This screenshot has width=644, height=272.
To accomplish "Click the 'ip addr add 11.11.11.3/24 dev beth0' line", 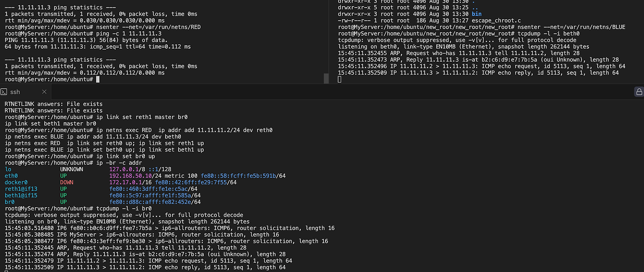I will (x=93, y=136).
